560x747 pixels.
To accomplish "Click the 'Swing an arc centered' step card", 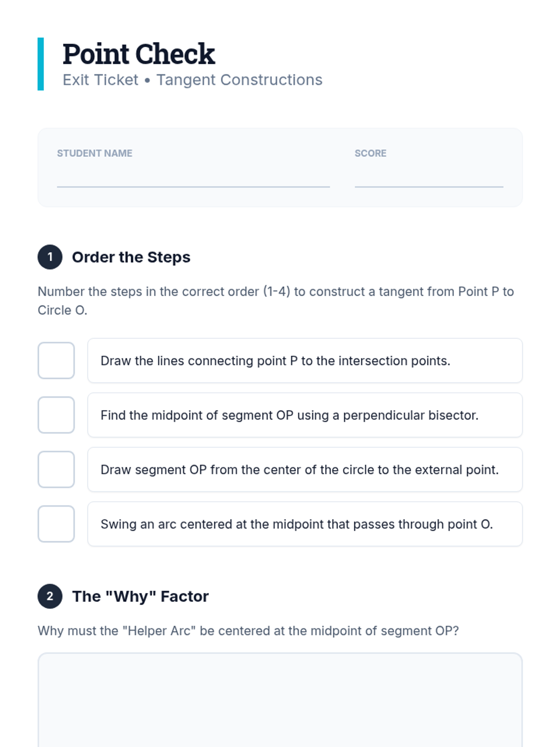I will [x=305, y=524].
